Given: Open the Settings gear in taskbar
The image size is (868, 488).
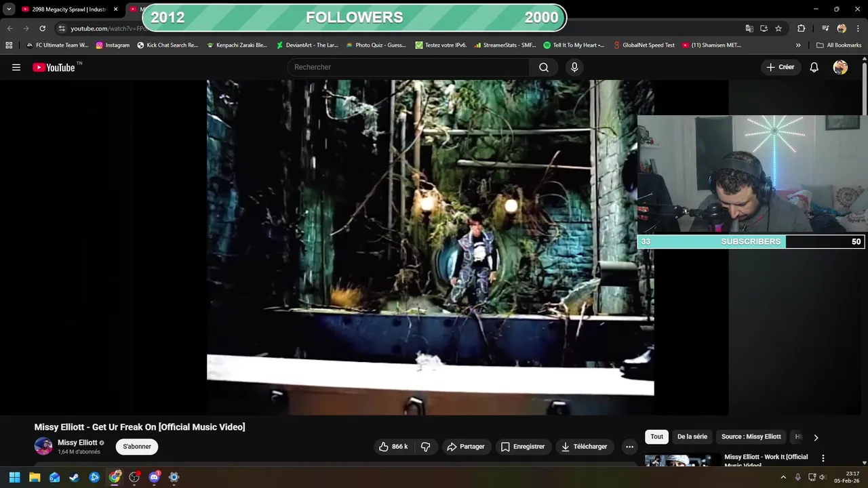Looking at the screenshot, I should pyautogui.click(x=174, y=477).
